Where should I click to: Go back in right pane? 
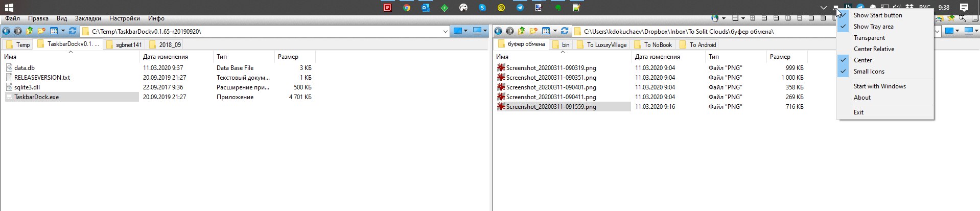[x=498, y=31]
